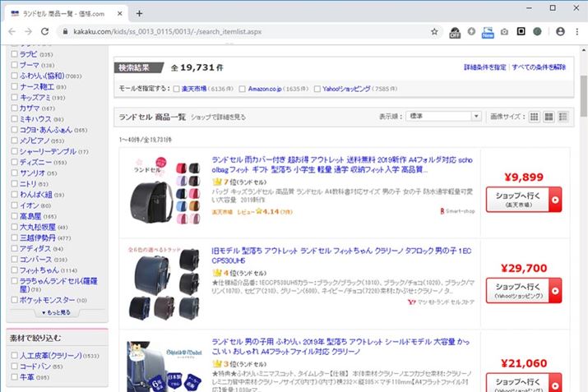Switch to the large grid image size
This screenshot has width=588, height=392.
click(549, 117)
